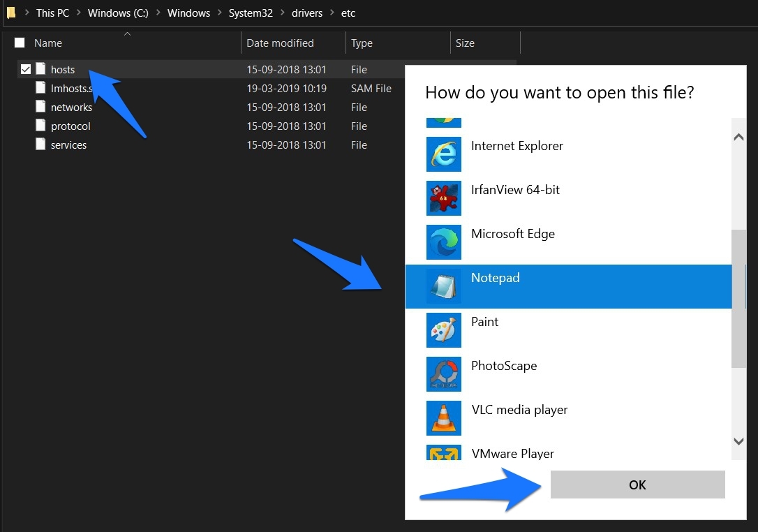Click the Internet Explorer label
Viewport: 758px width, 532px height.
pos(517,146)
